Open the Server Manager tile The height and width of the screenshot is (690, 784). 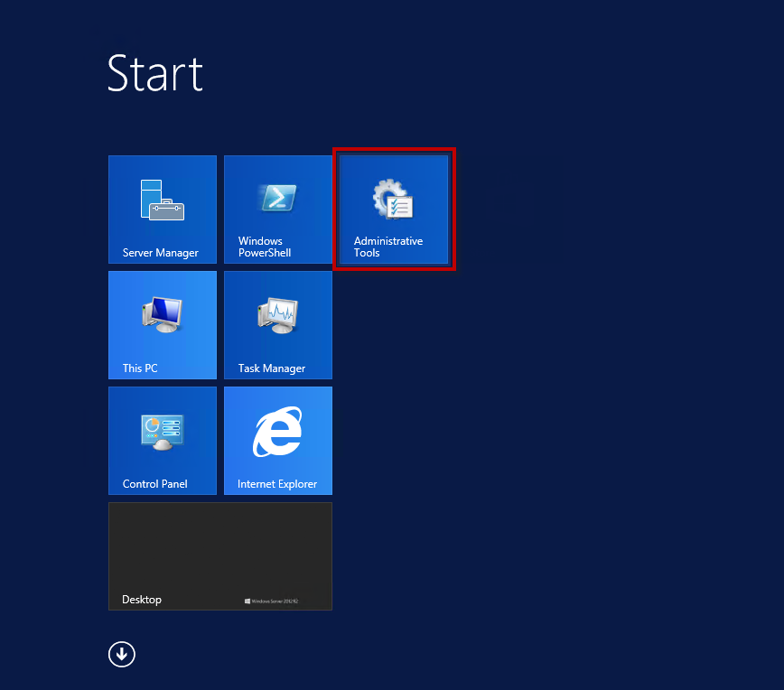[x=163, y=210]
